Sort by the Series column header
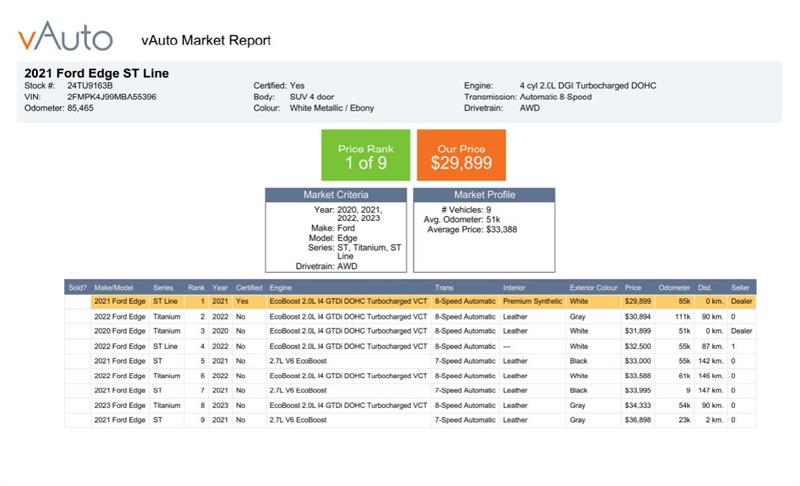The width and height of the screenshot is (800, 486). click(163, 288)
